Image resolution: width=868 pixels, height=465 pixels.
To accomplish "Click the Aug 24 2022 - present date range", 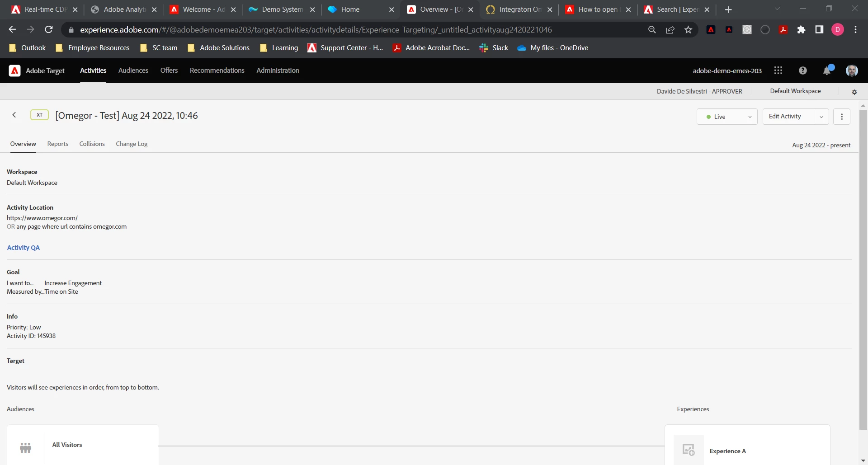I will coord(821,145).
